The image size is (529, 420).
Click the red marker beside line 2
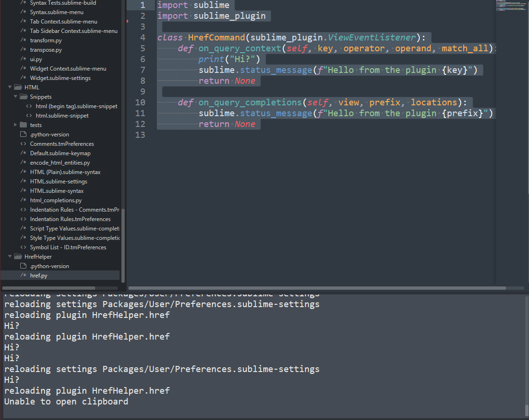128,21
